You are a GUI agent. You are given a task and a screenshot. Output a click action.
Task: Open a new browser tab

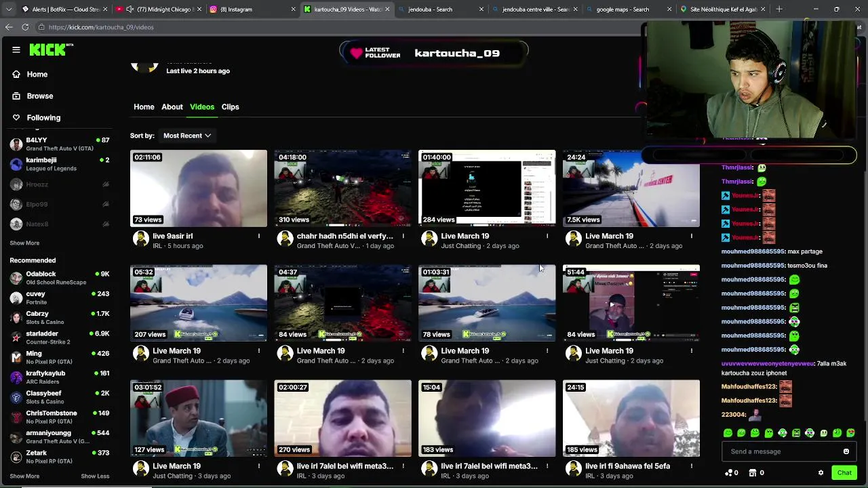pos(779,9)
